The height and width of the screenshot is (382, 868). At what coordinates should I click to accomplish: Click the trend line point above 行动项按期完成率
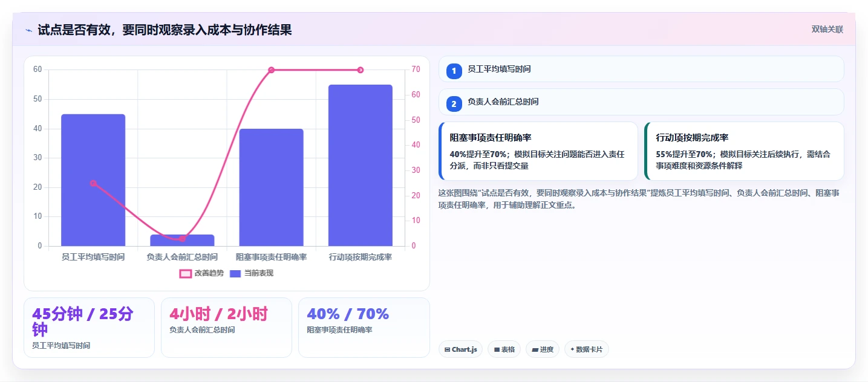tap(361, 70)
